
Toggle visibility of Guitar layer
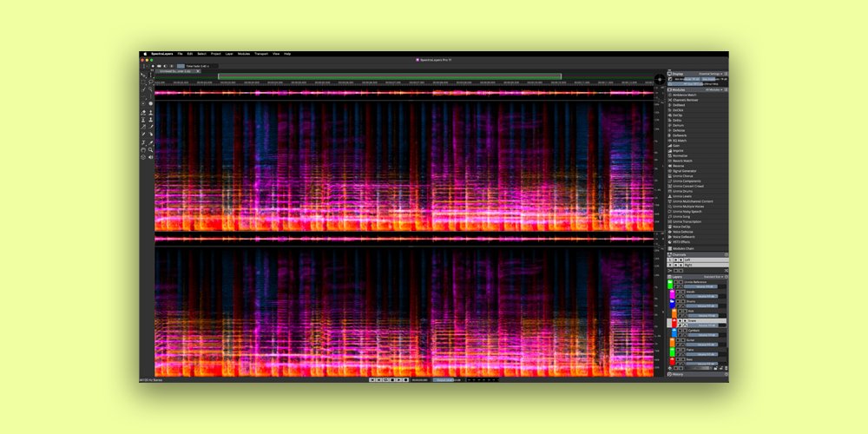coord(678,340)
